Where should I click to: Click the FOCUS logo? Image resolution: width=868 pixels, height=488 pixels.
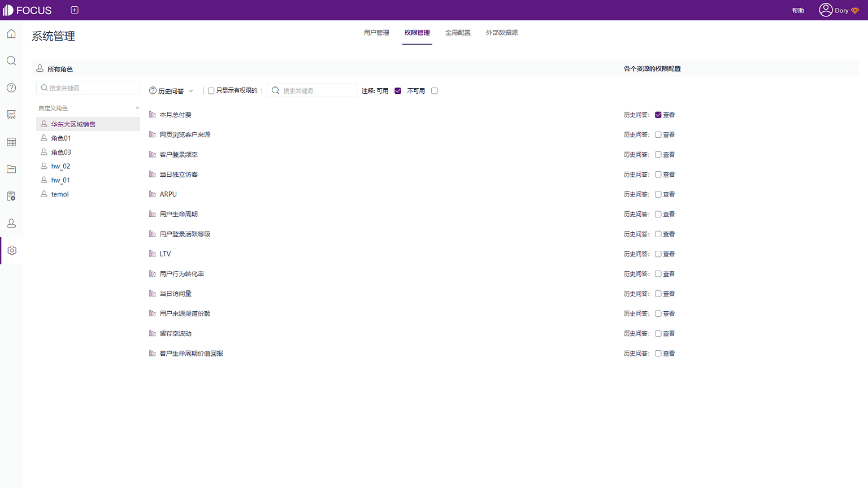(27, 10)
